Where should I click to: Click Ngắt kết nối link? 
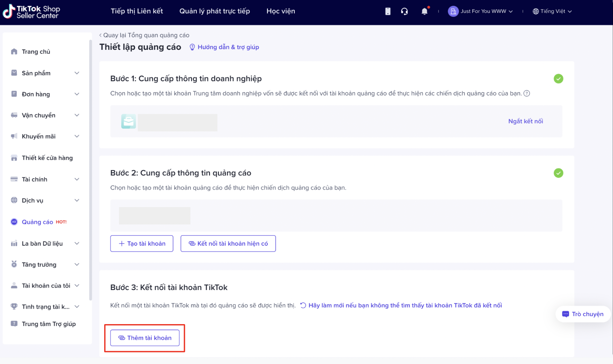[525, 121]
